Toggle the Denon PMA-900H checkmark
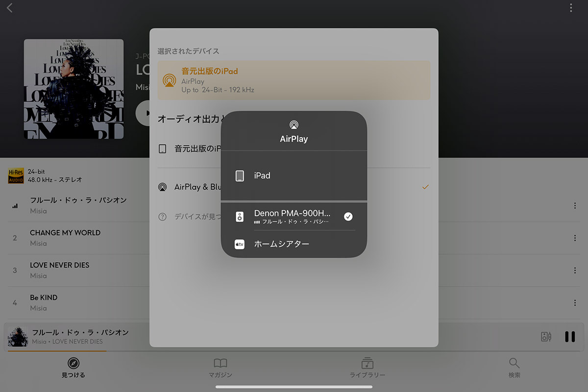The image size is (588, 392). [348, 217]
